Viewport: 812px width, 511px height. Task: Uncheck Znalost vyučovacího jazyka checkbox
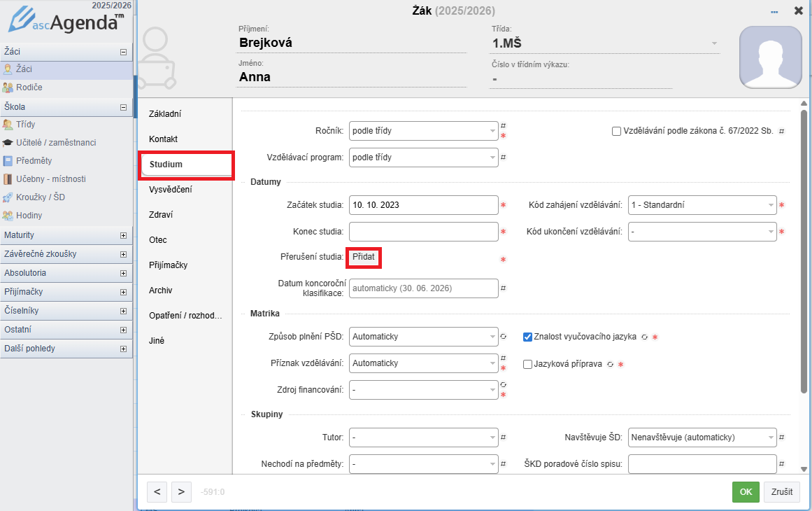528,337
